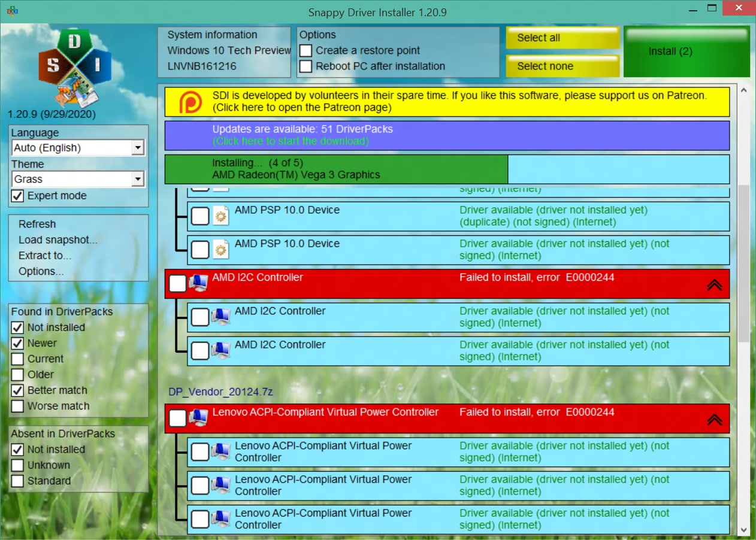Enable the Worse match checkbox
The height and width of the screenshot is (540, 756).
(x=18, y=406)
